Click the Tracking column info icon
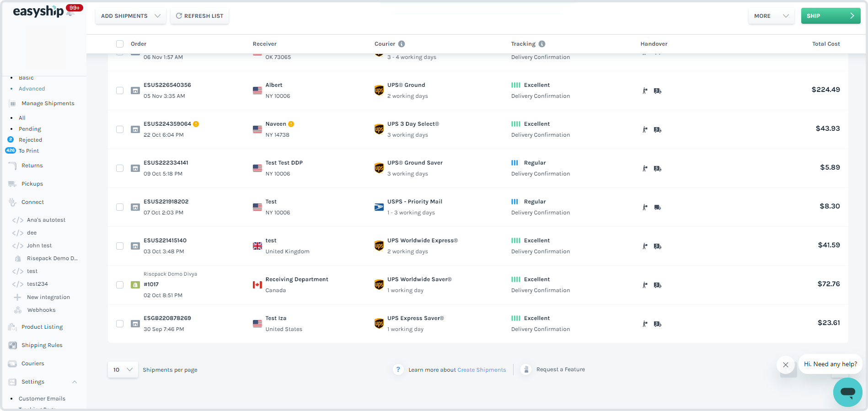This screenshot has height=411, width=868. tap(542, 44)
